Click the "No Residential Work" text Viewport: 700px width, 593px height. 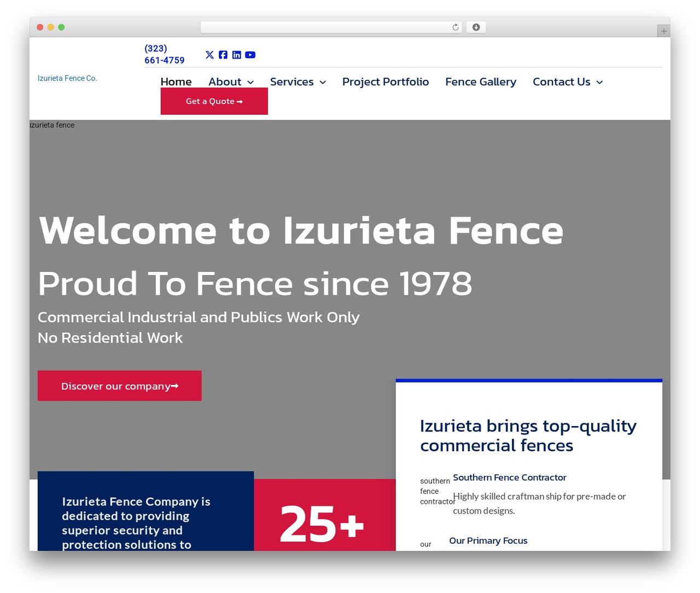[x=110, y=338]
